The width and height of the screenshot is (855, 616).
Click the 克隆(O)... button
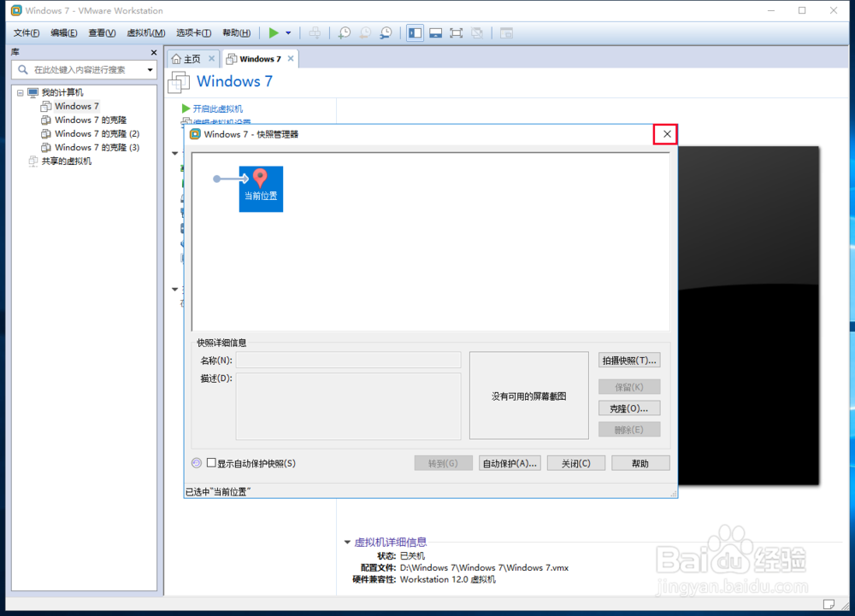click(x=629, y=408)
